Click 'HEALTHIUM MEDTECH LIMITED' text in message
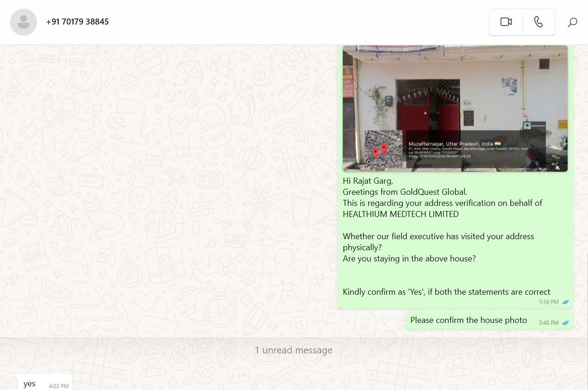The image size is (588, 390). click(401, 214)
